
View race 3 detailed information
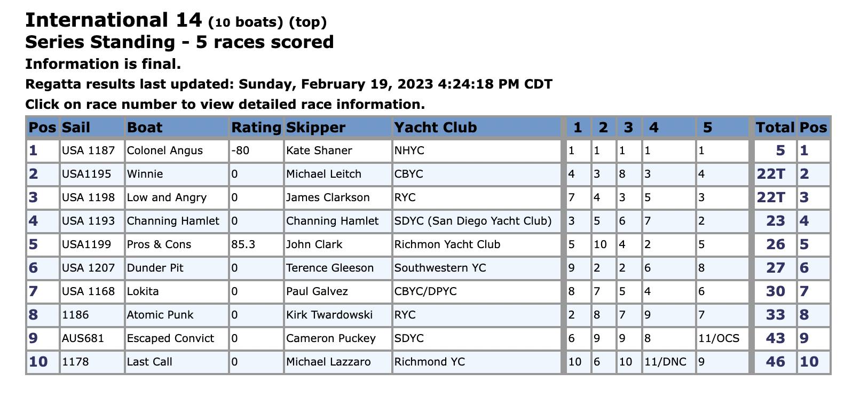(628, 128)
